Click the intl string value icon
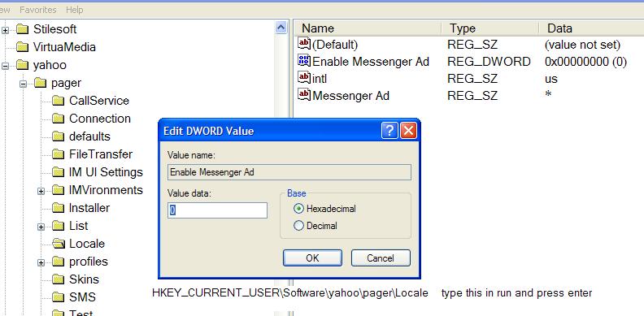This screenshot has height=316, width=644. [x=304, y=77]
